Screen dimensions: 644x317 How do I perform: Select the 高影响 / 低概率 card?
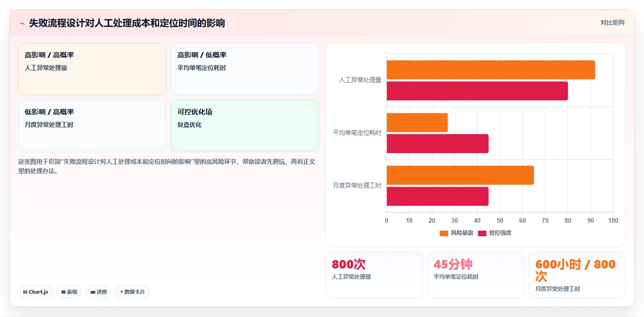(245, 69)
